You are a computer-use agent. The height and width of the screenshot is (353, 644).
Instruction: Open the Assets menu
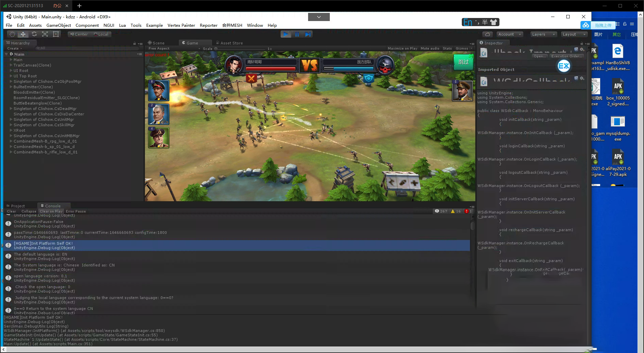tap(35, 25)
